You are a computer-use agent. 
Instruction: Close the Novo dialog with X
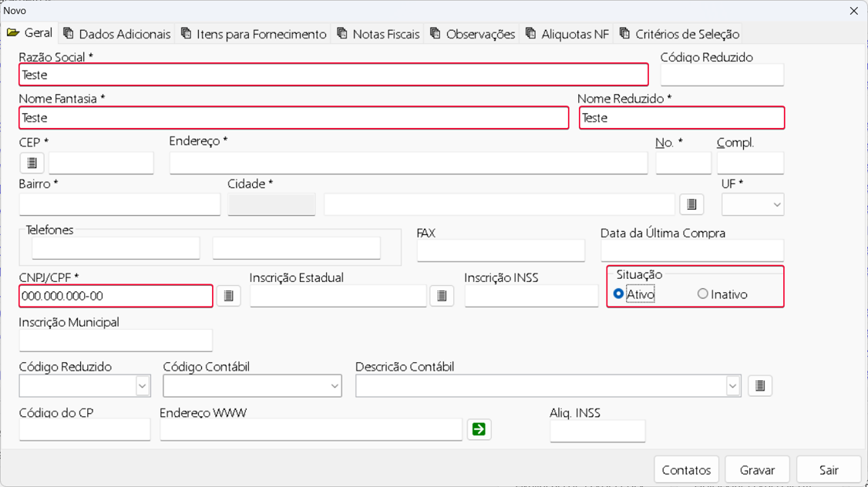(x=853, y=11)
